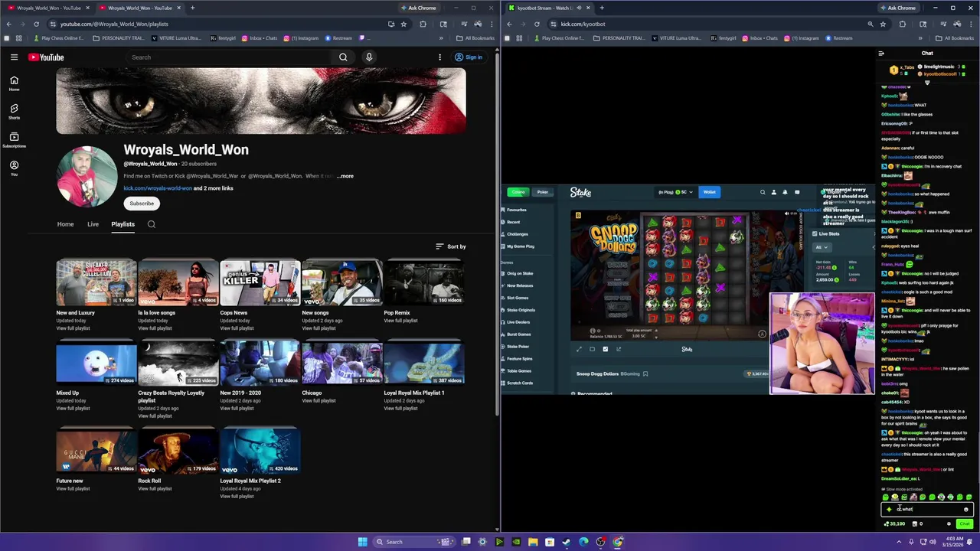This screenshot has height=551, width=980.
Task: Switch to the channel Home tab
Action: [x=65, y=224]
